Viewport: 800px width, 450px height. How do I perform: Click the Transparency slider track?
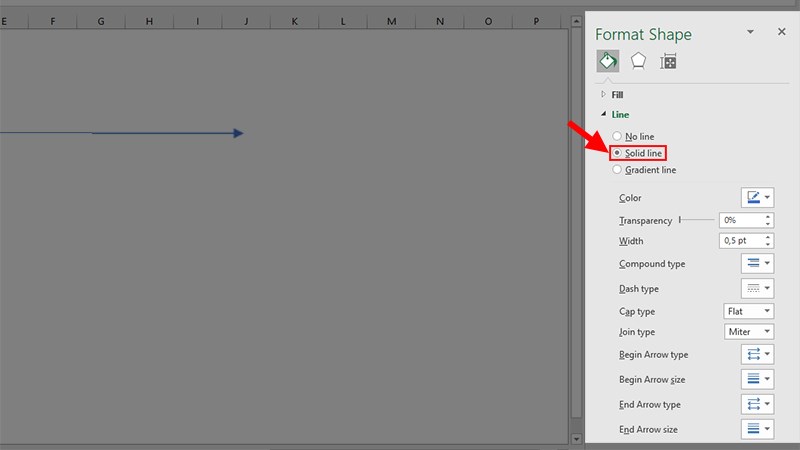tap(697, 220)
